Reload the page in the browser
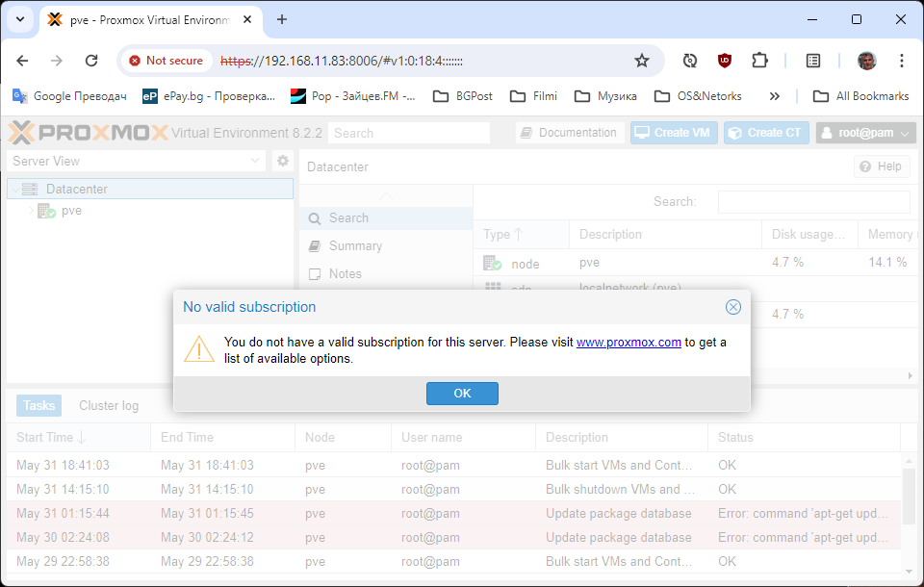Viewport: 924px width, 587px height. tap(91, 61)
